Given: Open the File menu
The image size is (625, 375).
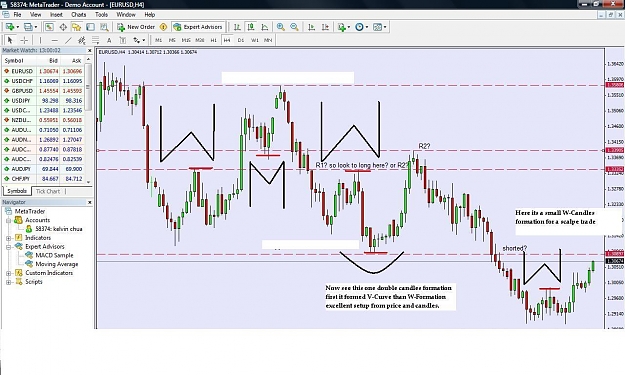Looking at the screenshot, I should tap(18, 15).
